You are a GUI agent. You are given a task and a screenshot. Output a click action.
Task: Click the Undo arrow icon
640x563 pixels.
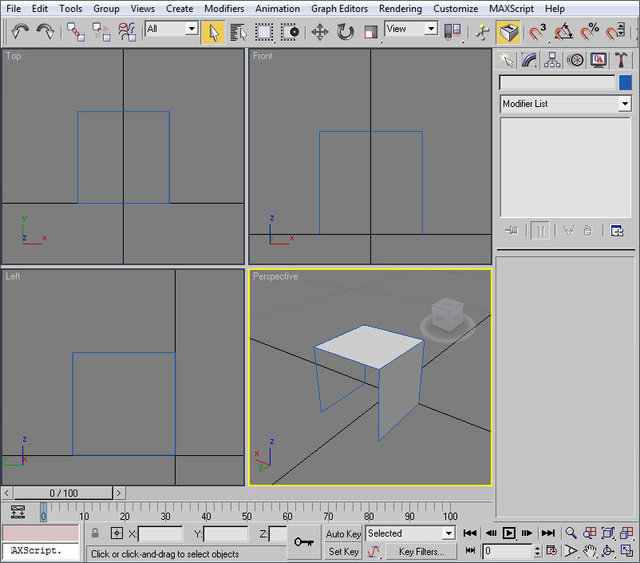pyautogui.click(x=20, y=32)
